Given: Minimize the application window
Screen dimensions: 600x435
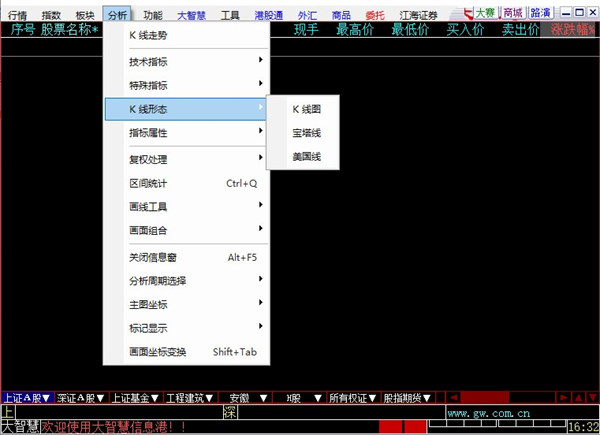Looking at the screenshot, I should click(566, 13).
